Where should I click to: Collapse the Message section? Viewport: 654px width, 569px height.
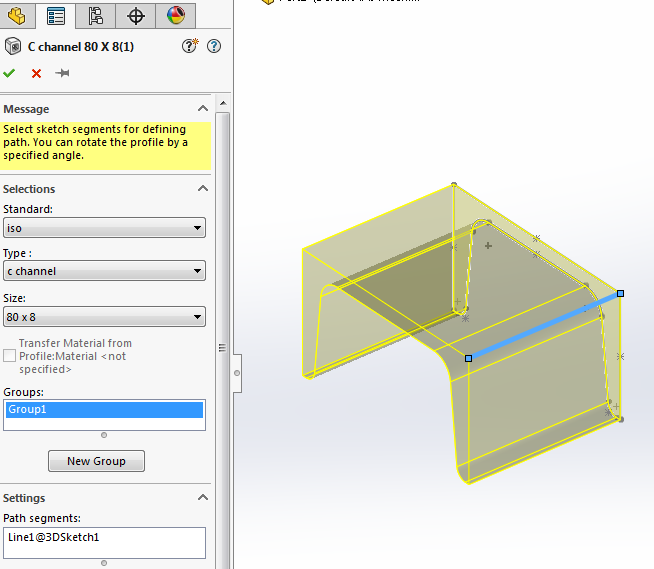tap(203, 108)
